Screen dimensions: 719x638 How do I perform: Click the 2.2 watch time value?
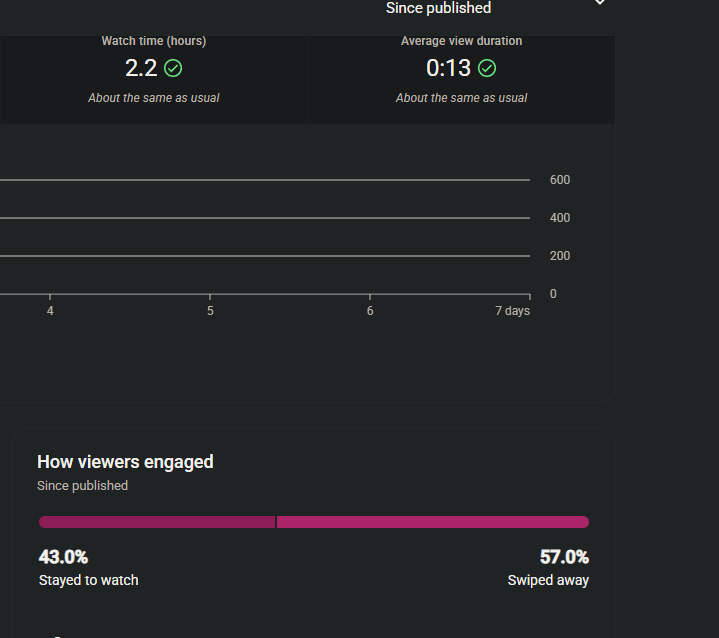tap(141, 68)
